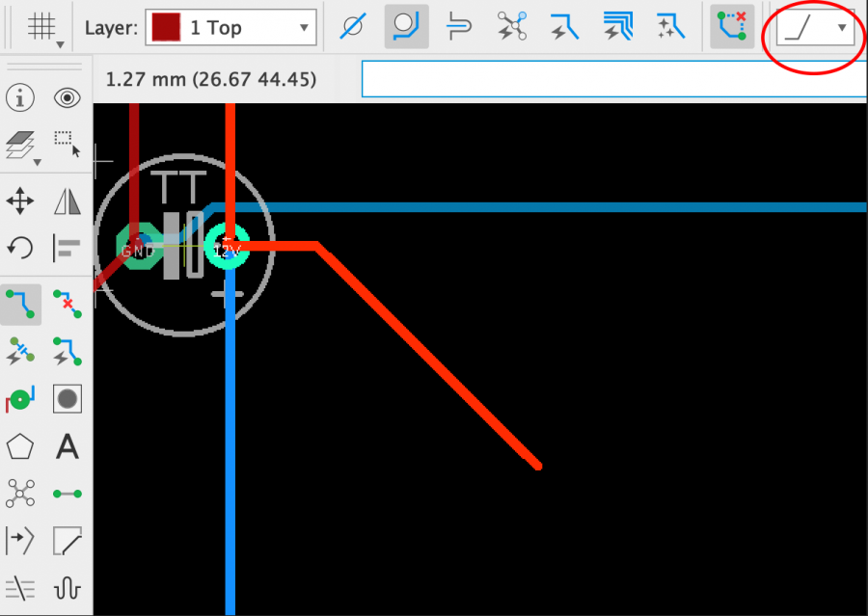868x616 pixels.
Task: Toggle loop removal button in top toolbar
Action: [x=732, y=27]
